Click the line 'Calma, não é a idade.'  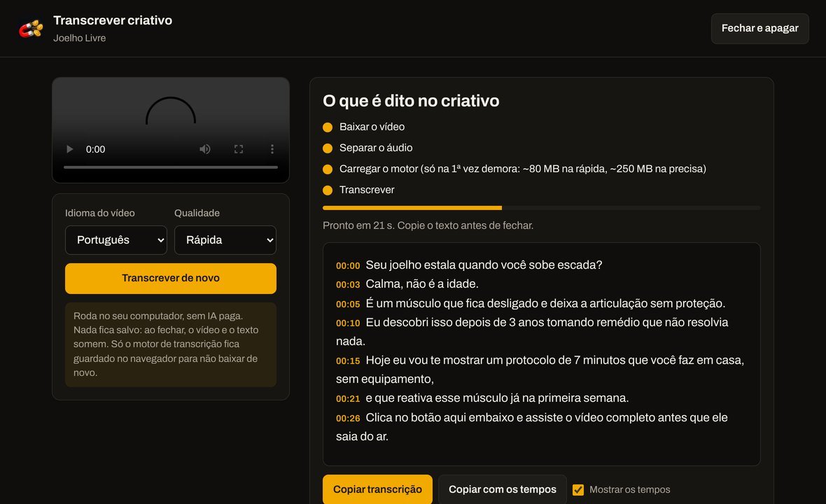click(422, 284)
